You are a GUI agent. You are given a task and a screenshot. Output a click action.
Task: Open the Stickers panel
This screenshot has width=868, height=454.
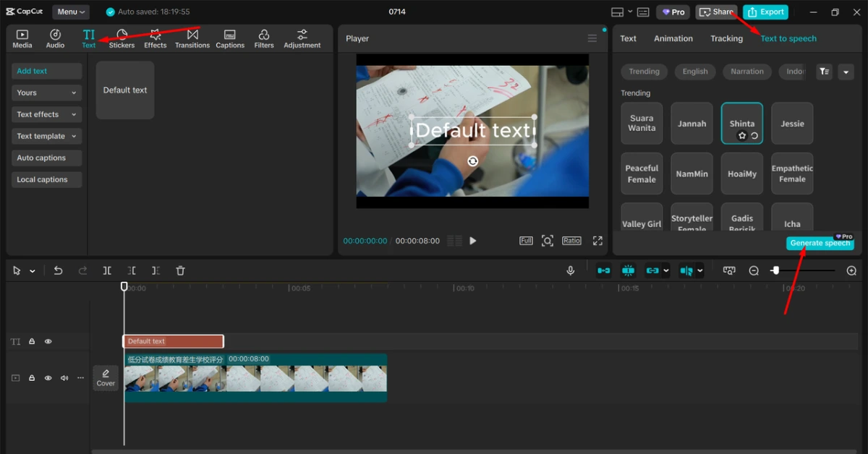[x=122, y=38]
